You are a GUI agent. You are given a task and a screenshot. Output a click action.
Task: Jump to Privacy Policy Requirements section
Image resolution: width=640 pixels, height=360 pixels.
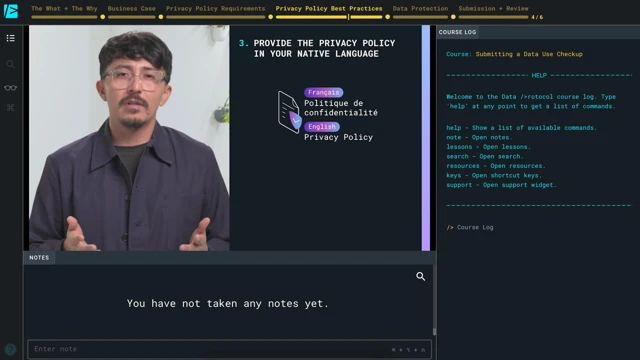215,9
